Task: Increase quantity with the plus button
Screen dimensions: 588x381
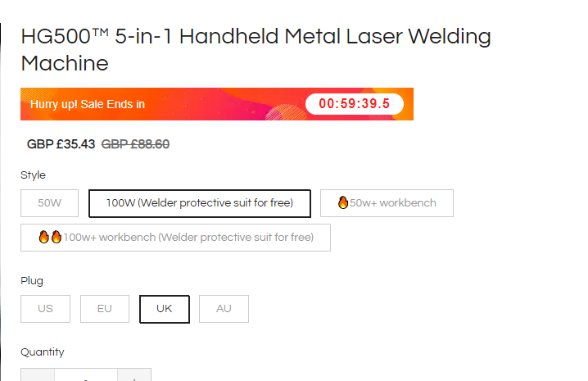Action: 134,374
